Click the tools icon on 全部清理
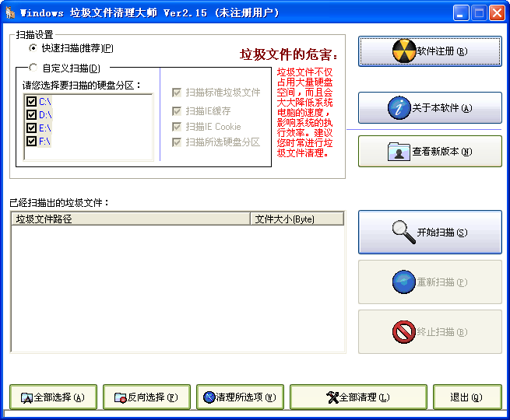This screenshot has height=420, width=510. tap(333, 397)
